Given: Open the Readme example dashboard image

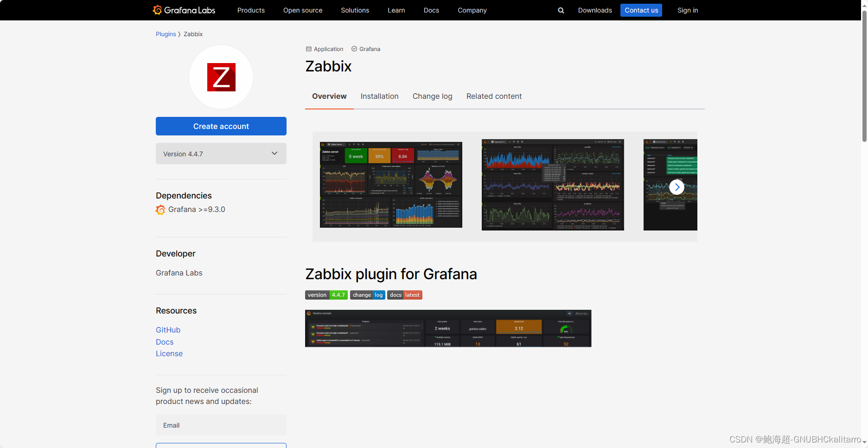Looking at the screenshot, I should click(x=448, y=328).
